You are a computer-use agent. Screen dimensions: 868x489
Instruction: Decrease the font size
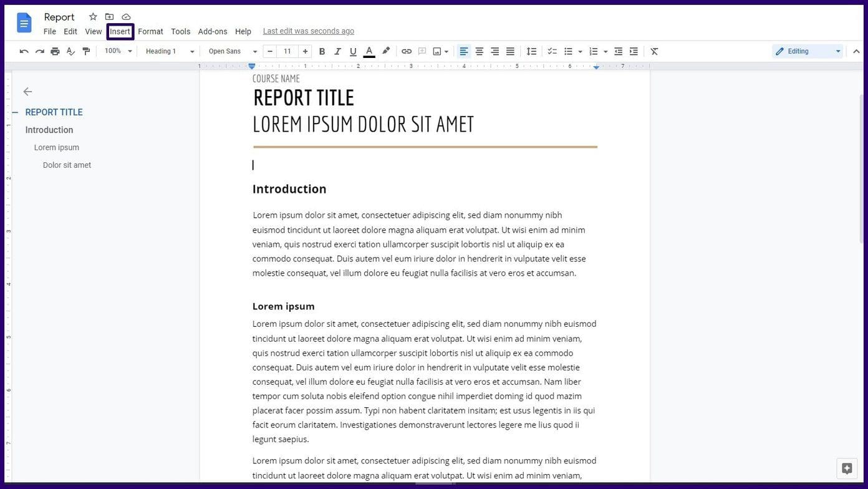269,51
